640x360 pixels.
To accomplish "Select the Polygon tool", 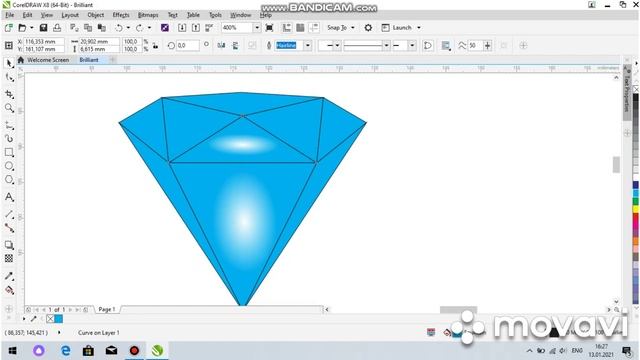I will 9,180.
